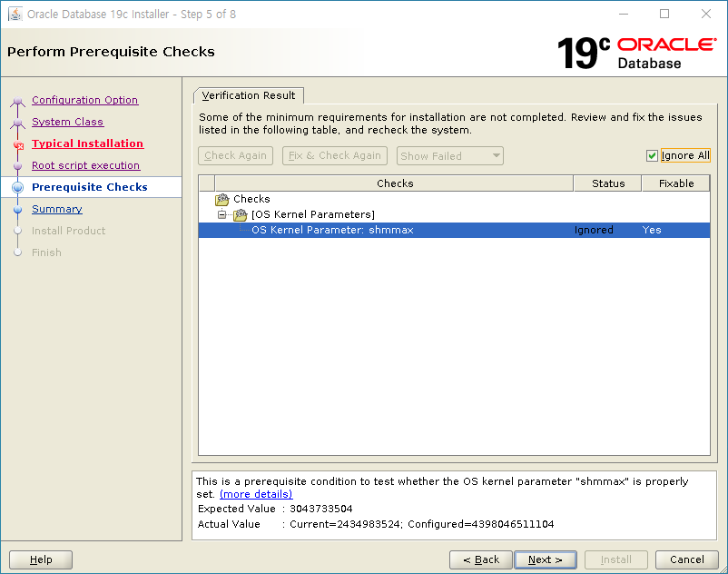Click the System Class step marker icon
Image resolution: width=728 pixels, height=574 pixels.
point(17,122)
